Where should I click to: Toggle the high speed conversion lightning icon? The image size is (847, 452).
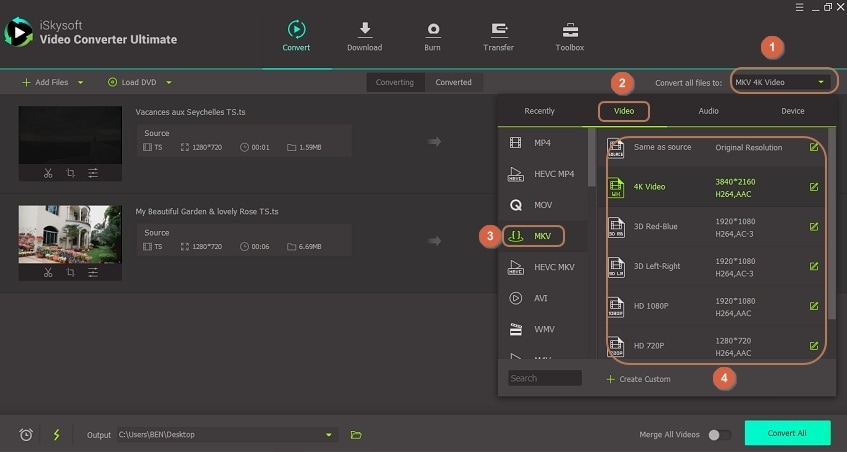[56, 434]
